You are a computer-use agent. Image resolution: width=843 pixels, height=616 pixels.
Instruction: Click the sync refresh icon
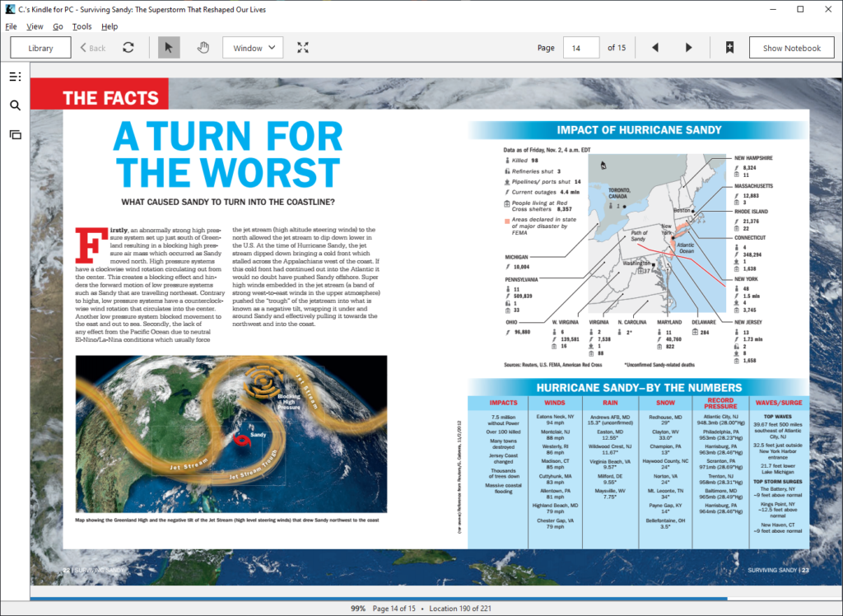[x=128, y=47]
